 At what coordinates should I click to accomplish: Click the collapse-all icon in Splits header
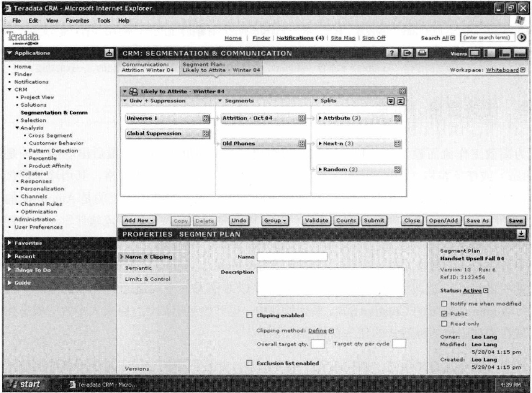coord(400,101)
